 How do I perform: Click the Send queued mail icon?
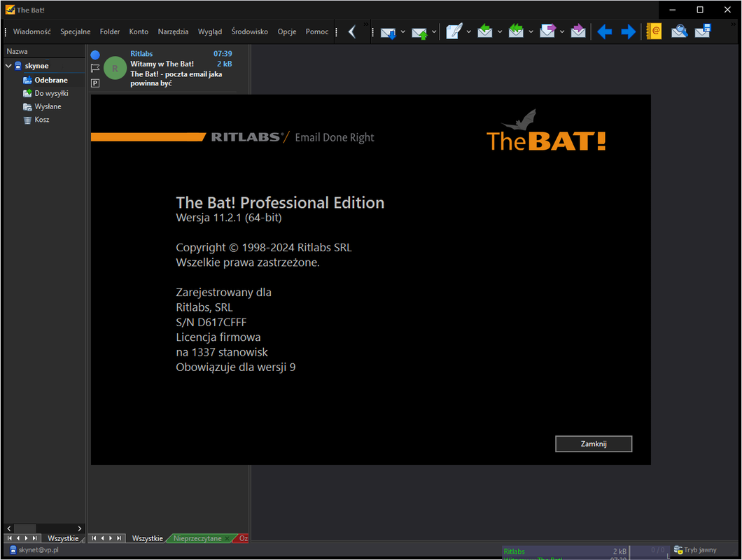pyautogui.click(x=419, y=32)
